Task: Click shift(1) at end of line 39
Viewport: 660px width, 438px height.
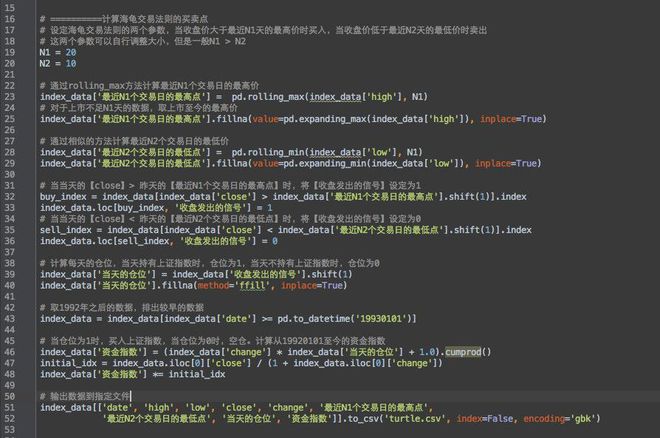Action: pos(333,274)
